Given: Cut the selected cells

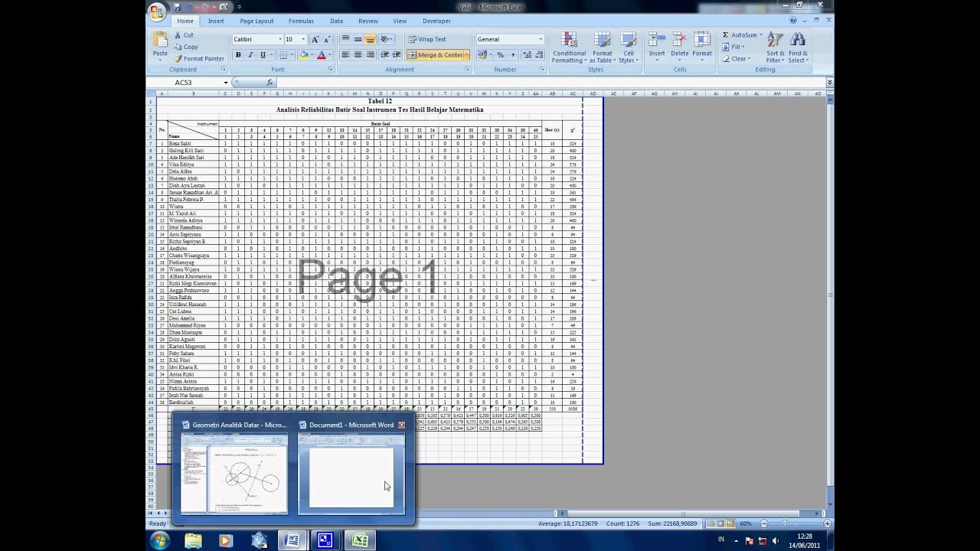Looking at the screenshot, I should click(x=184, y=35).
